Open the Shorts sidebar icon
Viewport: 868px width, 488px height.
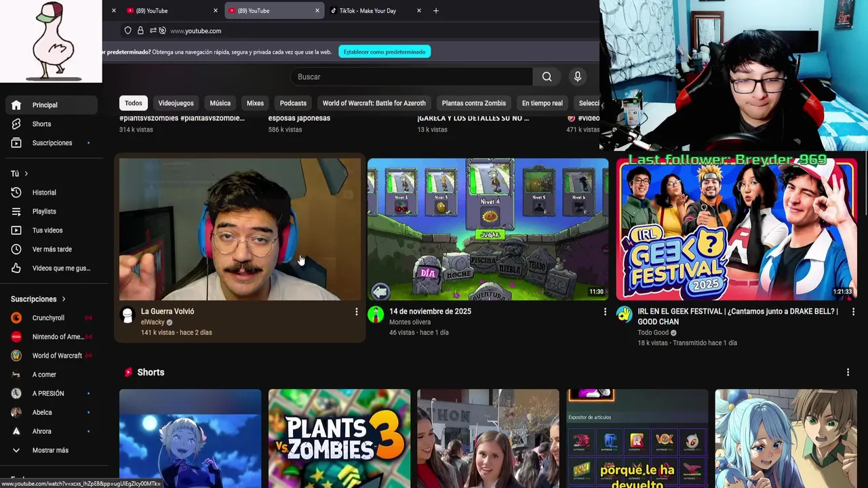pyautogui.click(x=16, y=124)
